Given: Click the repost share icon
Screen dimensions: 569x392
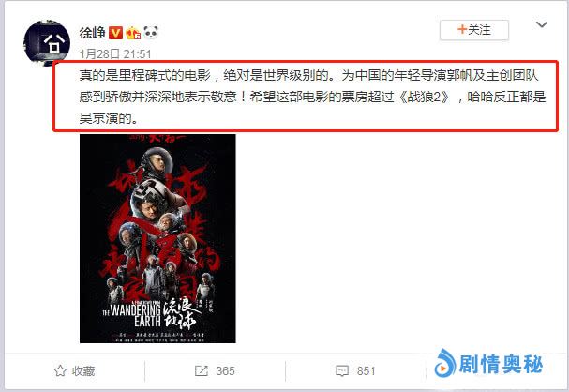Looking at the screenshot, I should pyautogui.click(x=202, y=370).
